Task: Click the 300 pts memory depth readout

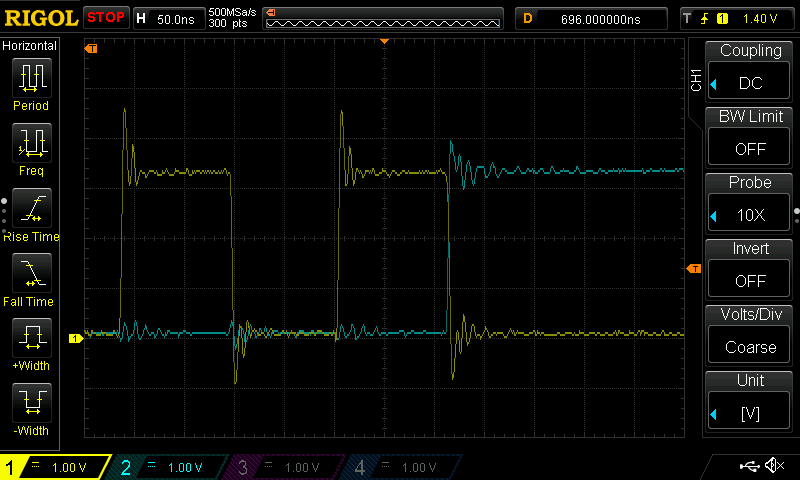Action: pyautogui.click(x=228, y=23)
